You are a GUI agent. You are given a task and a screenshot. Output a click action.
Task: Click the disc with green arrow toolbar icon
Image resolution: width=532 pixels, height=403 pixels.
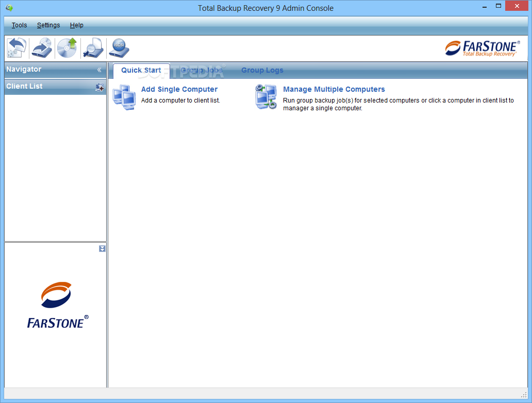click(67, 48)
